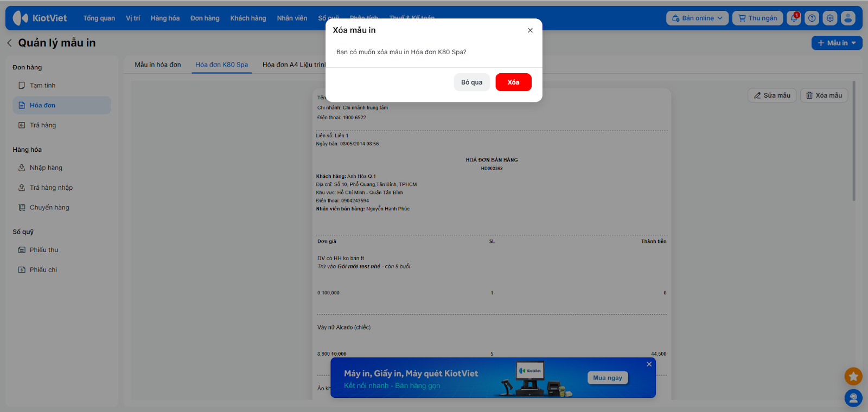The height and width of the screenshot is (412, 868).
Task: Go back using the arrow beside Quản lý mẫu in
Action: 9,43
